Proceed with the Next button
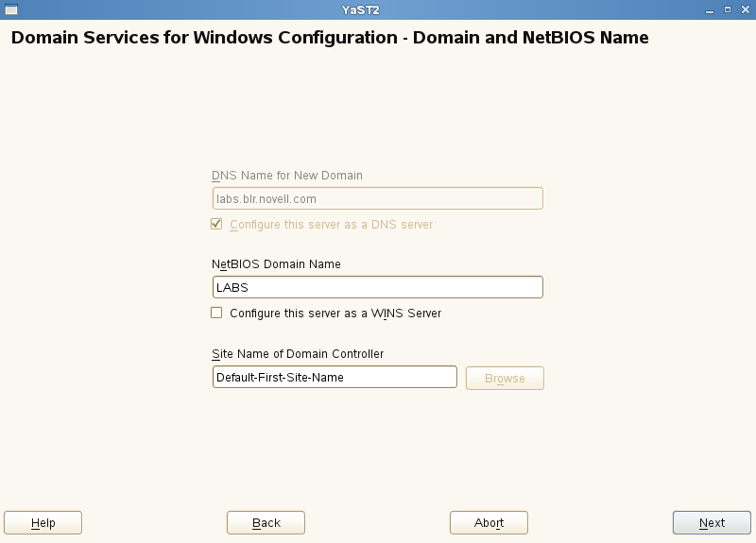 712,522
